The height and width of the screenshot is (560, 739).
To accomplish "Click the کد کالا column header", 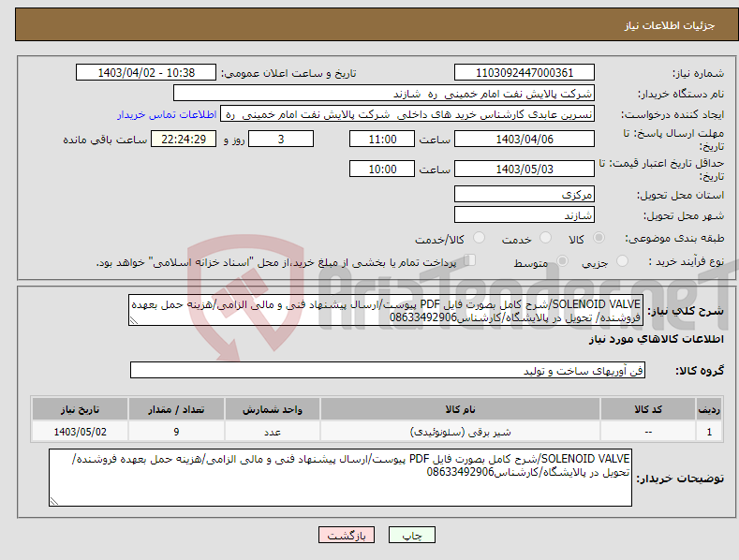I will point(648,409).
